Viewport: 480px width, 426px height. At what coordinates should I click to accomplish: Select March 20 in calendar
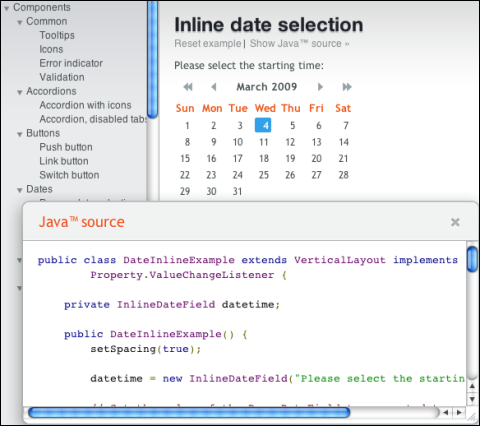[x=317, y=159]
